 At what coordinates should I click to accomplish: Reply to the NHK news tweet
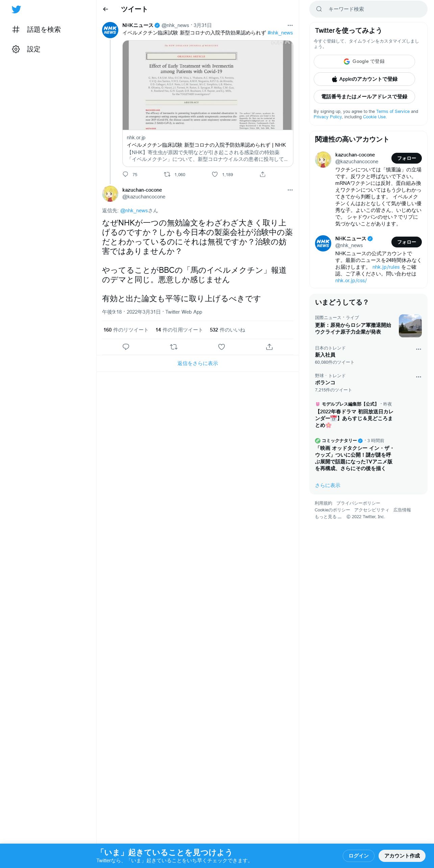pos(125,174)
